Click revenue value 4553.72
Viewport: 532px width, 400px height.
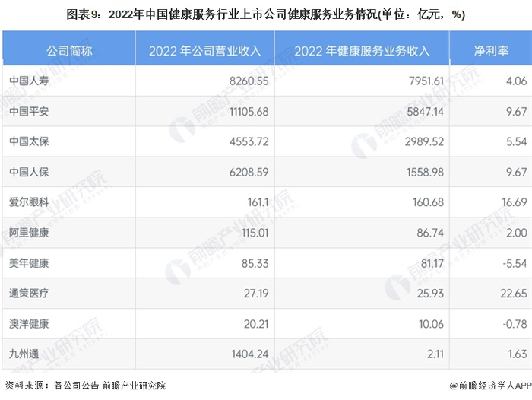coord(249,141)
